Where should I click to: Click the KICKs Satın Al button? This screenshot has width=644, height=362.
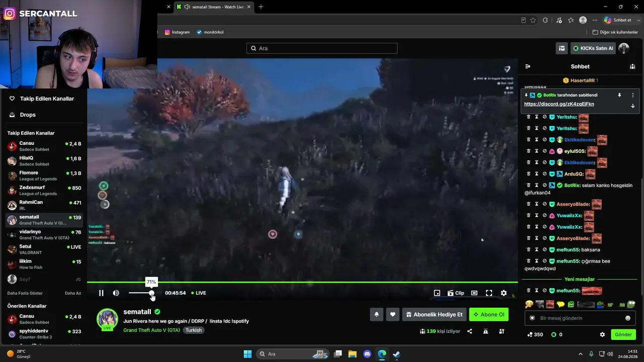tap(593, 48)
